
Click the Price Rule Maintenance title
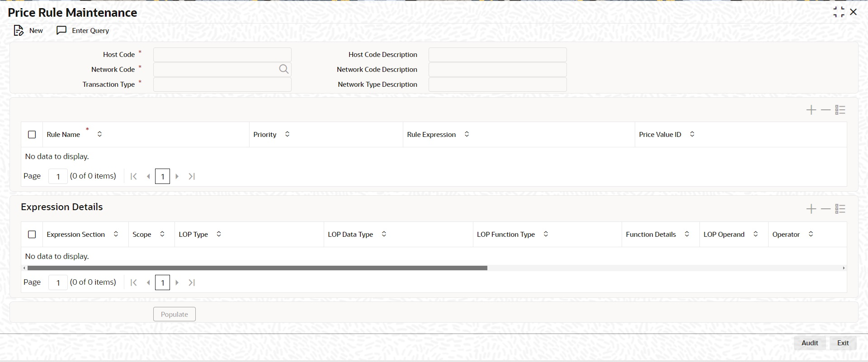[72, 13]
